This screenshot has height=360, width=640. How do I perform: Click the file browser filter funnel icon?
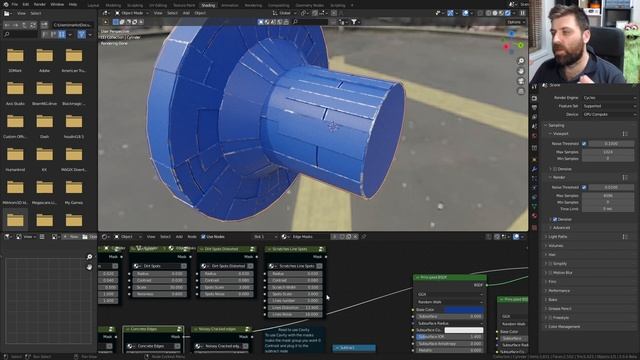point(82,35)
